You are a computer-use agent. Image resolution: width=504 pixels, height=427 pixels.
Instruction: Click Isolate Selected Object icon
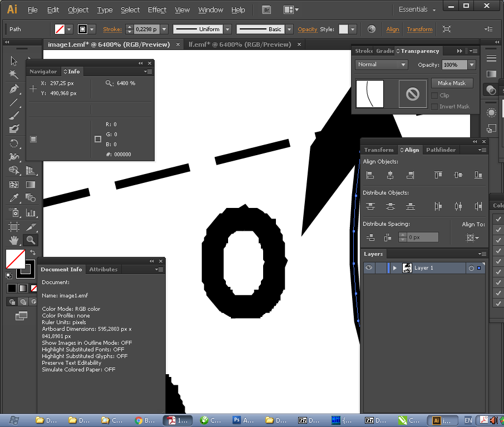447,29
